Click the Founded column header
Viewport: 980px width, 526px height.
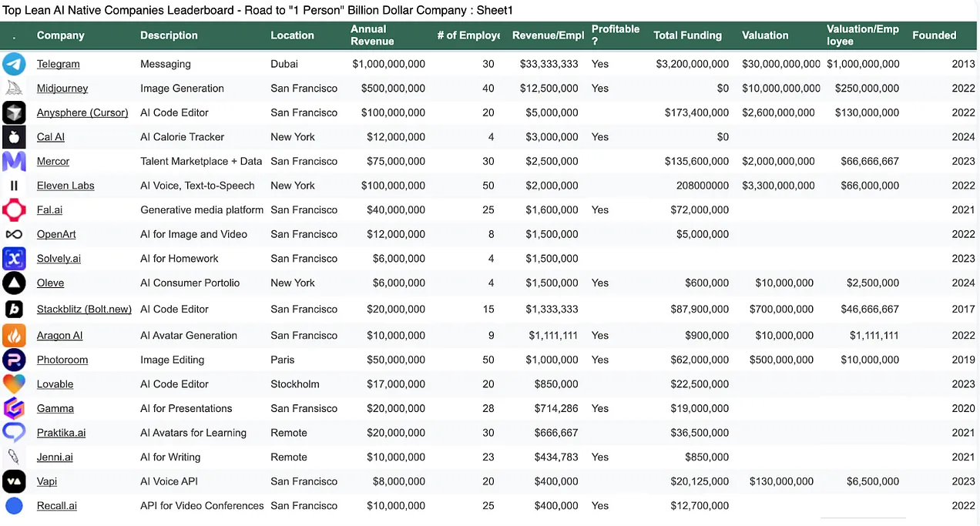[x=934, y=35]
